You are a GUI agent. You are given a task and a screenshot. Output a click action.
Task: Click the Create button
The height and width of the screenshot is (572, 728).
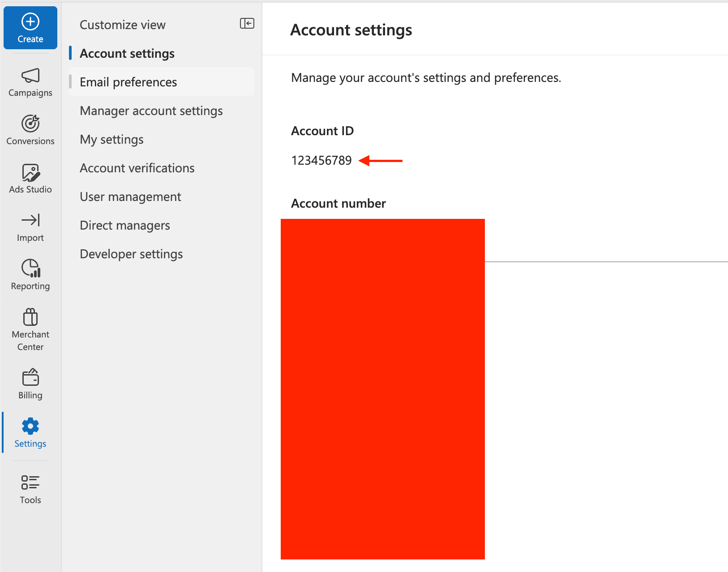pos(30,28)
